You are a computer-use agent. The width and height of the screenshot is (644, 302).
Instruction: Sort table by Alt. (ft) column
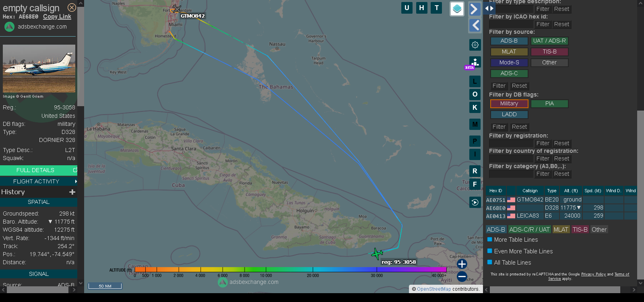571,191
